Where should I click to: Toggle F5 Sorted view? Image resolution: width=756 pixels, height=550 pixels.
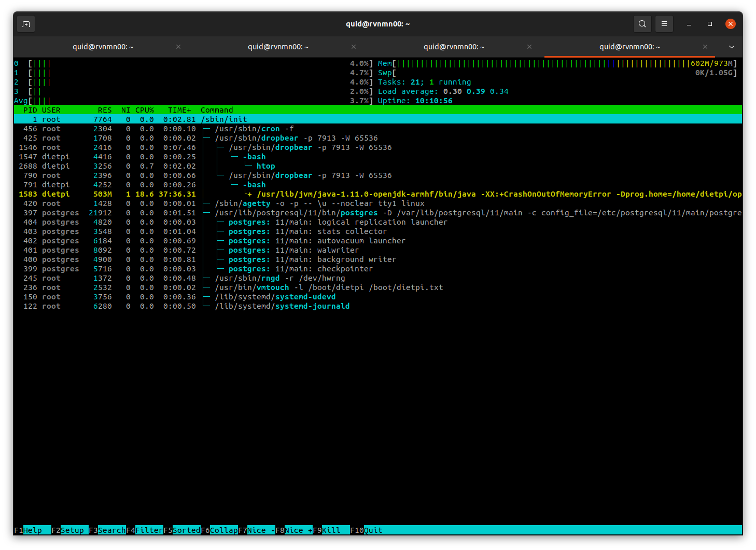186,530
